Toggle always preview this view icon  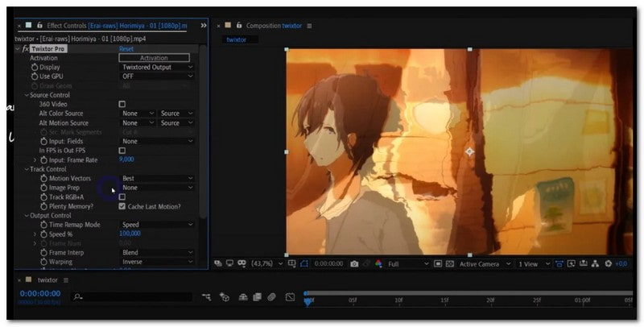pos(217,263)
